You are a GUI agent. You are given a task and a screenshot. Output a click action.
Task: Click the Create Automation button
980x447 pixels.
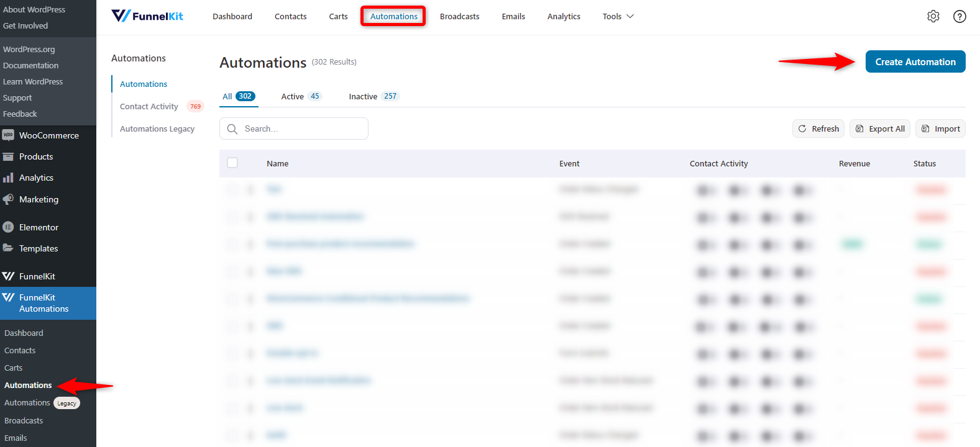pos(915,61)
